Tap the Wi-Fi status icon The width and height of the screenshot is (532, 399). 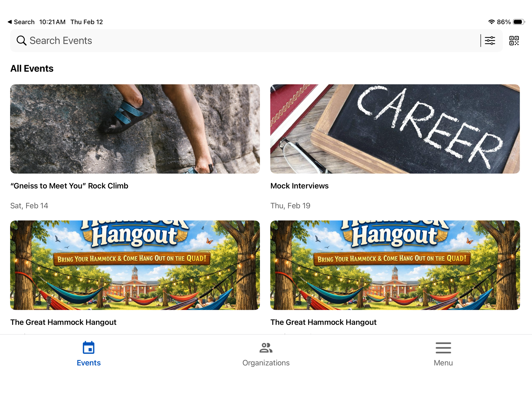coord(491,22)
